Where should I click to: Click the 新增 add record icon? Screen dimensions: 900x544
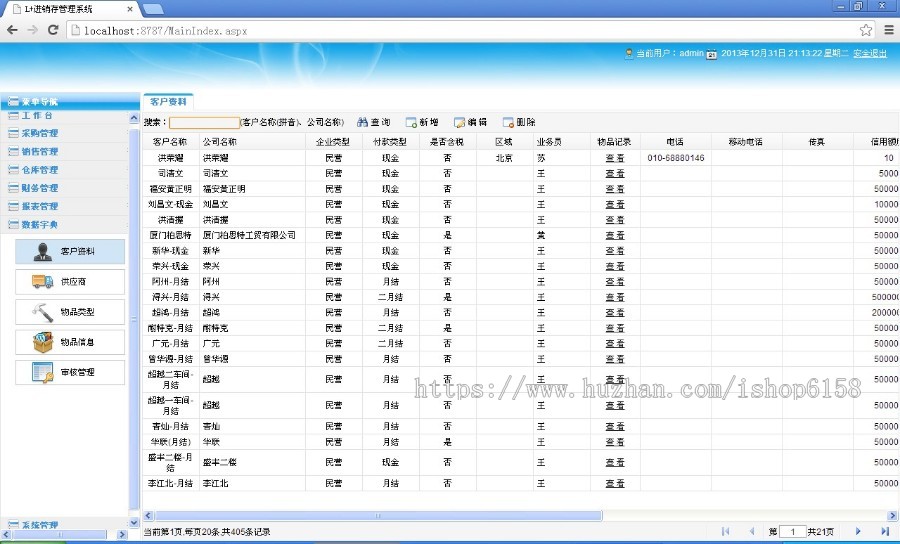pos(411,122)
